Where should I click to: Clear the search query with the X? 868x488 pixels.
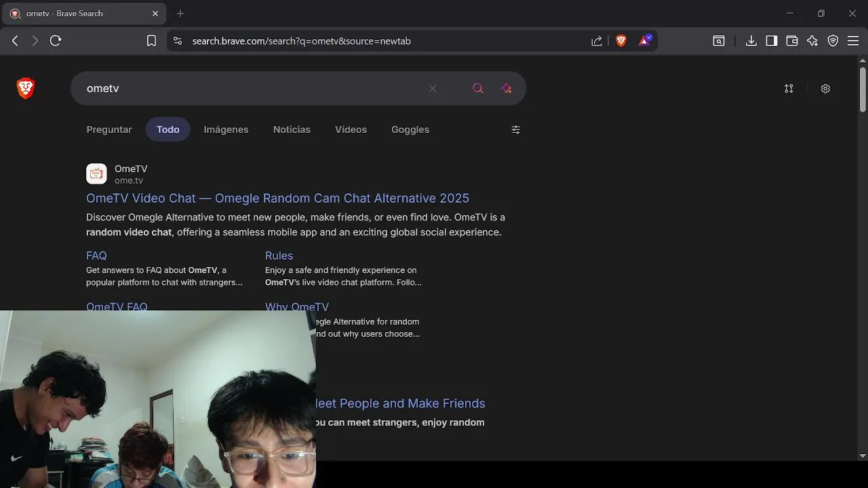point(433,88)
